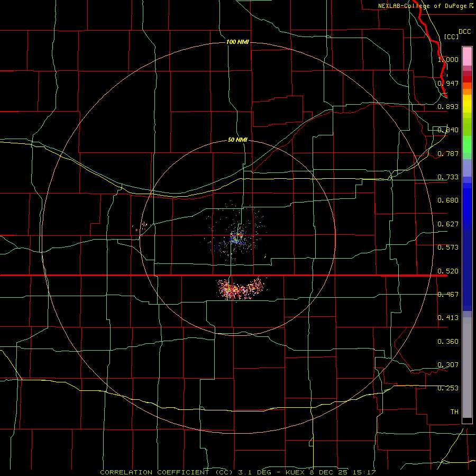Click the red segment of the color bar
The image size is (476, 476).
[467, 79]
